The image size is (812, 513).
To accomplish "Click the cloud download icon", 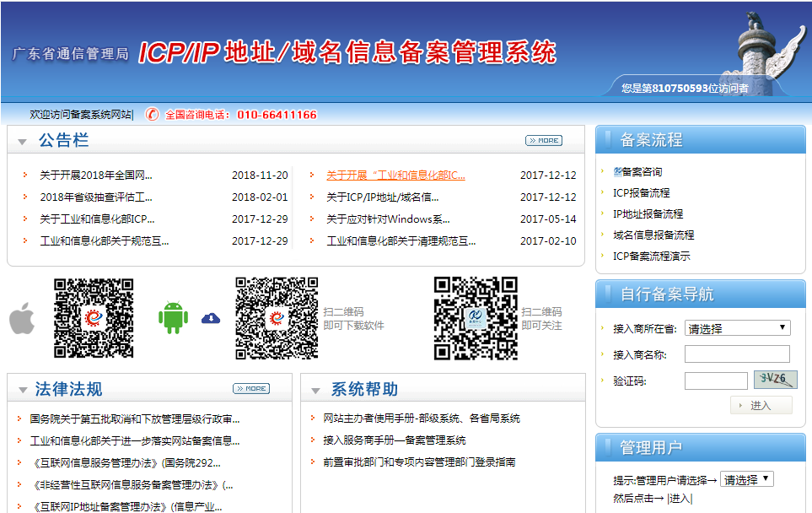I will (x=211, y=318).
